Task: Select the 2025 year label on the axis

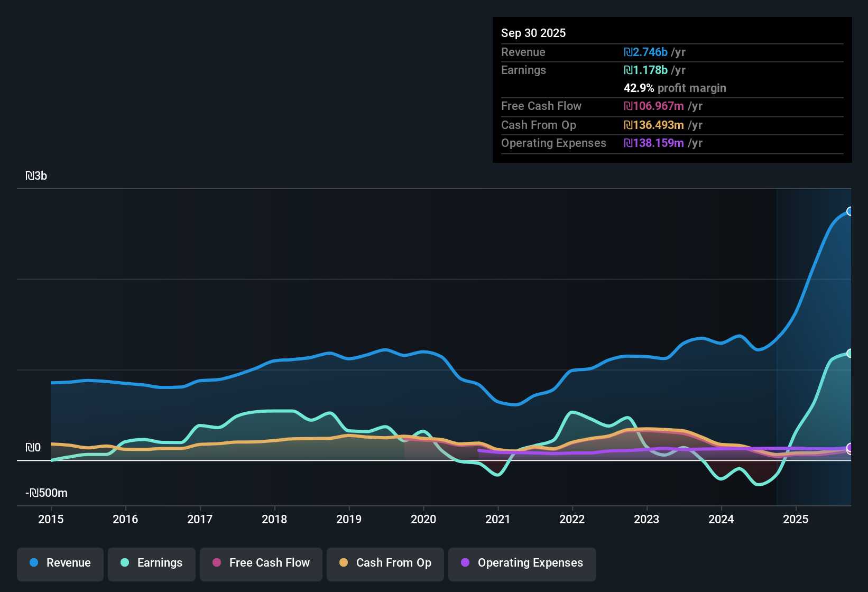Action: point(796,520)
